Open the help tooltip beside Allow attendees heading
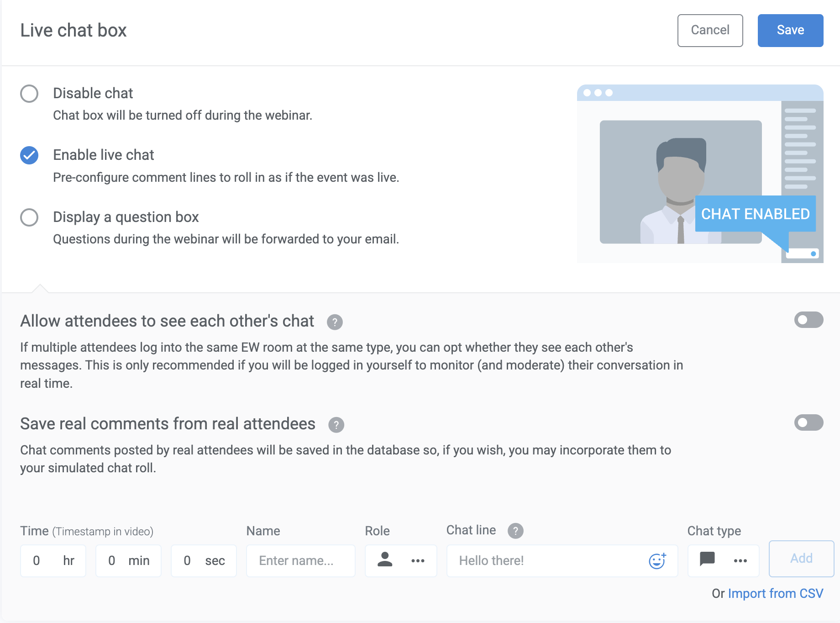Screen dimensions: 840x623 [x=335, y=322]
